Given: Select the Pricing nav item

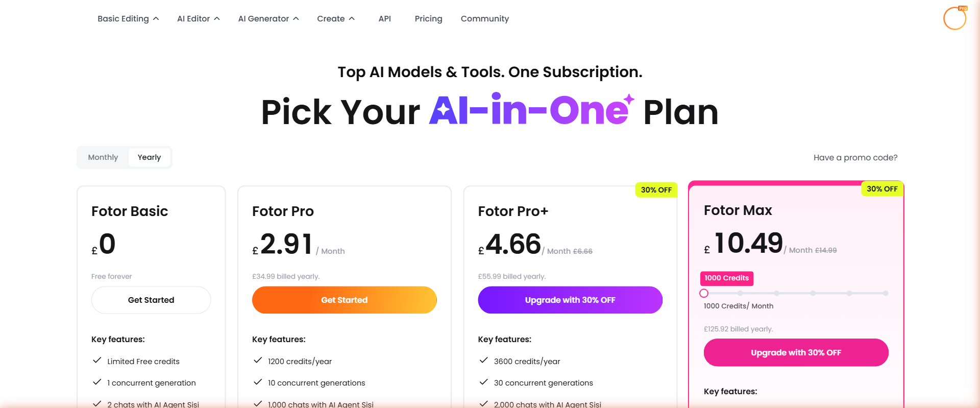Looking at the screenshot, I should [x=428, y=18].
